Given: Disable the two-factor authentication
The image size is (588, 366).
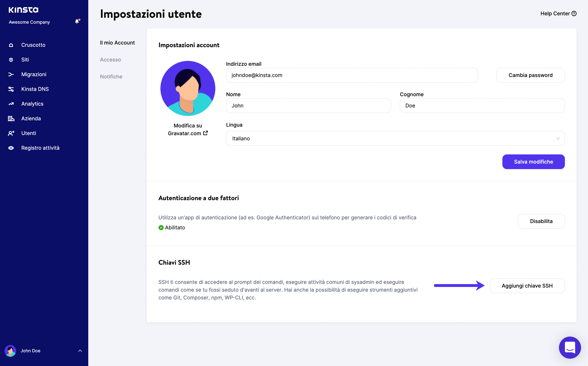Looking at the screenshot, I should (x=541, y=221).
